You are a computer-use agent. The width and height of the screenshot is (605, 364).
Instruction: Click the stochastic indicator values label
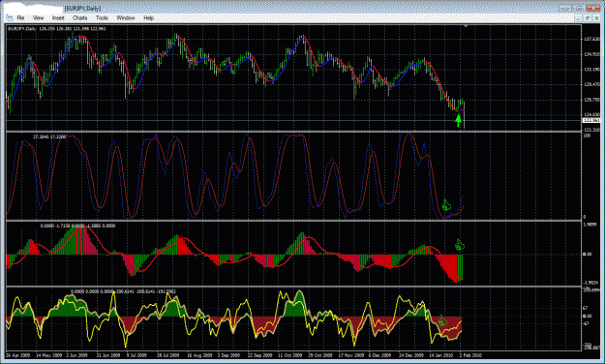pyautogui.click(x=49, y=136)
